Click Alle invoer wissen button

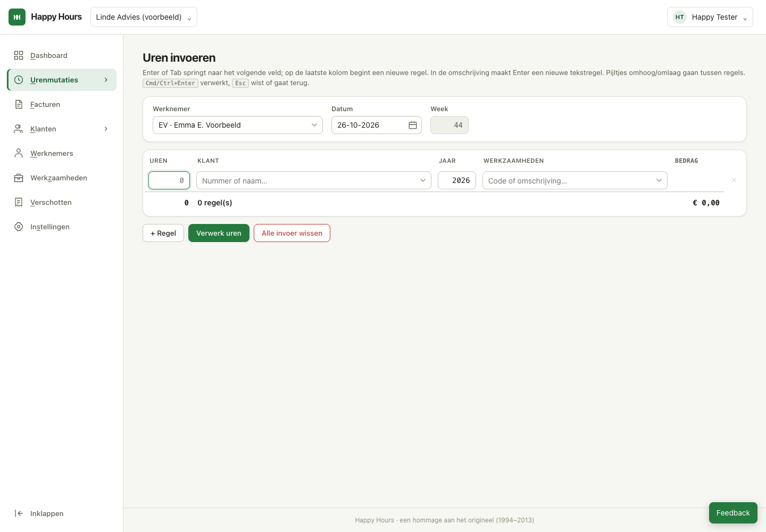(292, 233)
